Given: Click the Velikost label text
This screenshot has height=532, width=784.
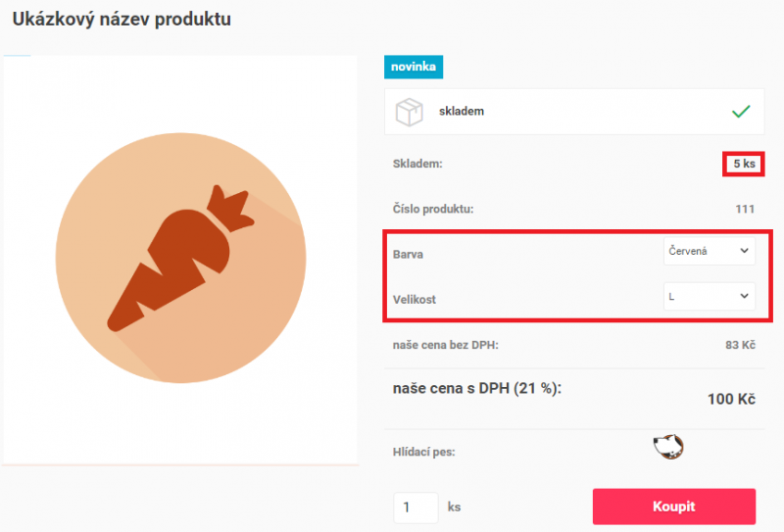Looking at the screenshot, I should click(x=414, y=300).
